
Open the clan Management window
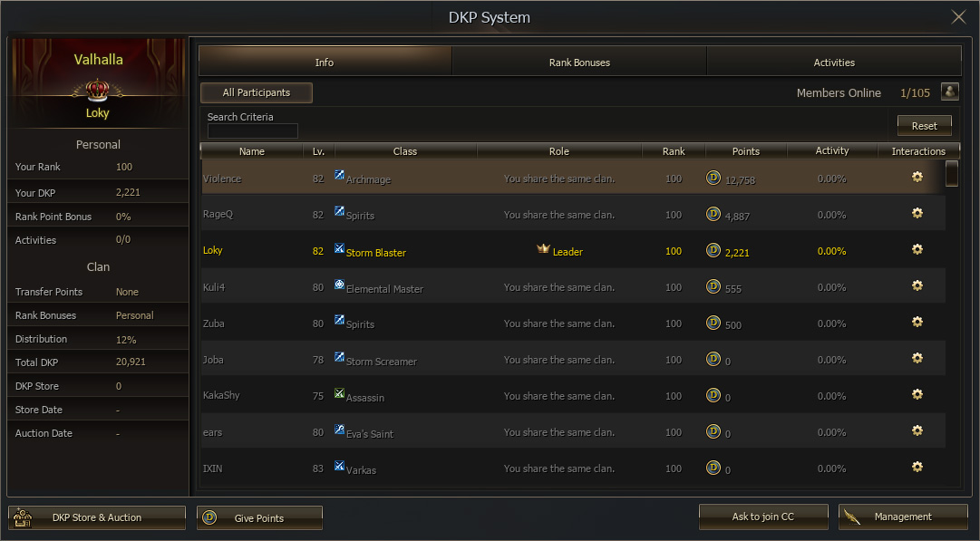click(902, 517)
